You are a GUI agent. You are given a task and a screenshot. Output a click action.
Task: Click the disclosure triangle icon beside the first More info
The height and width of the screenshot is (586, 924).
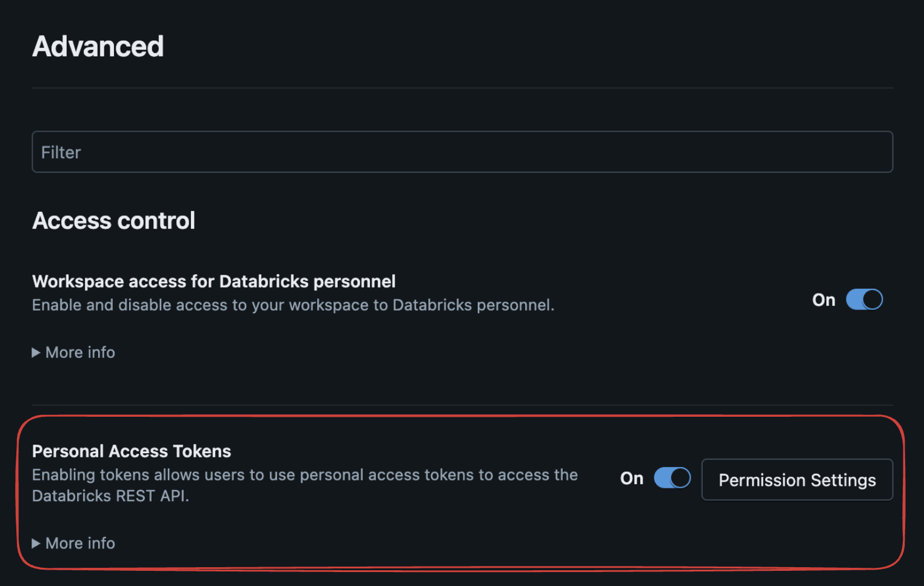[x=36, y=352]
